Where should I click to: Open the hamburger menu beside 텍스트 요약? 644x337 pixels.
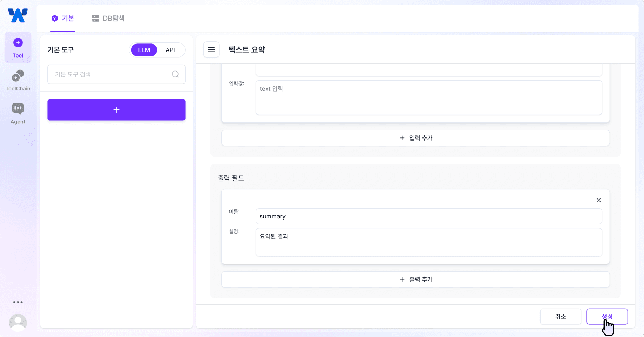pos(212,49)
